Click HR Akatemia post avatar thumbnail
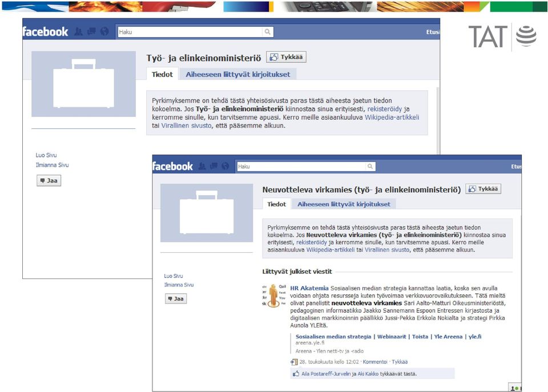 tap(273, 296)
